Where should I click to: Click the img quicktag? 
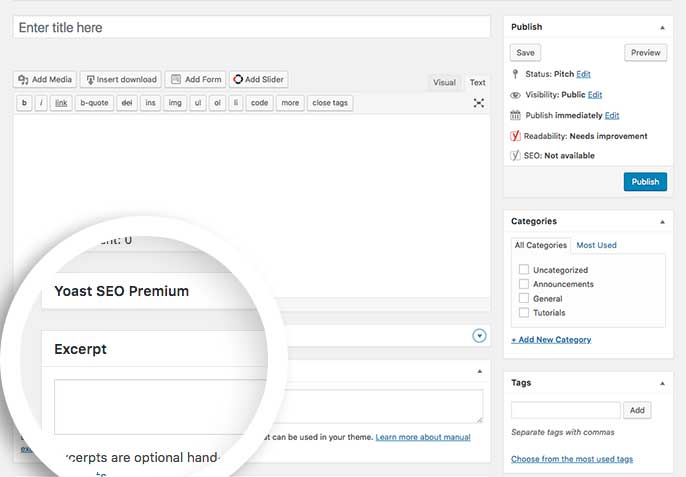(x=175, y=103)
